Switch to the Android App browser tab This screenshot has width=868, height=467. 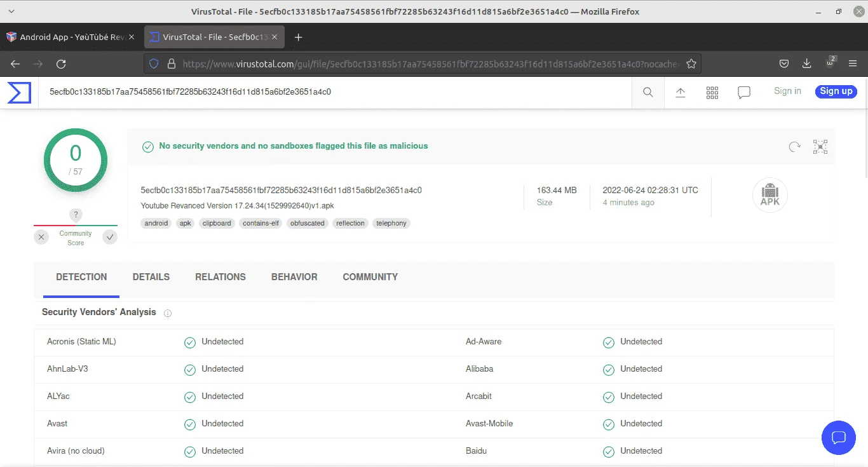tap(72, 37)
